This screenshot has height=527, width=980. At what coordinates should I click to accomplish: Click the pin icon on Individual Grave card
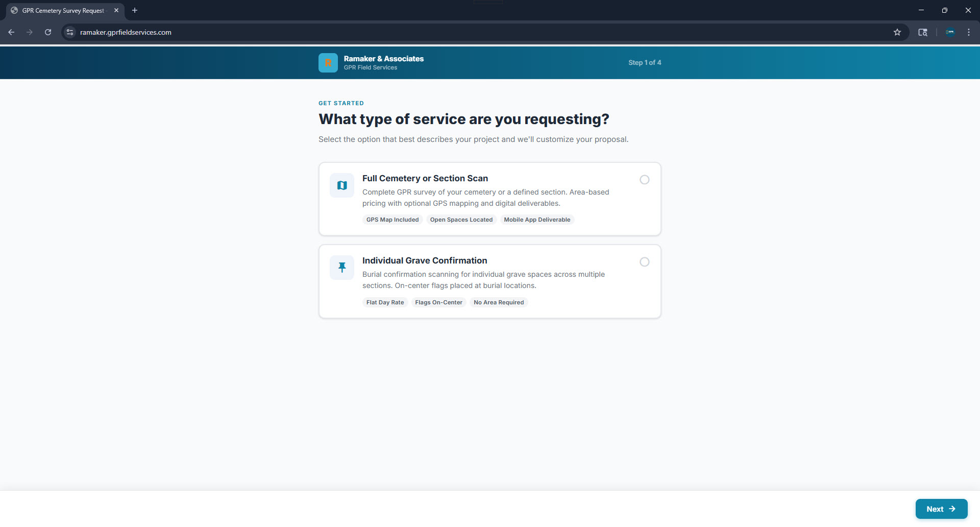[x=341, y=267]
